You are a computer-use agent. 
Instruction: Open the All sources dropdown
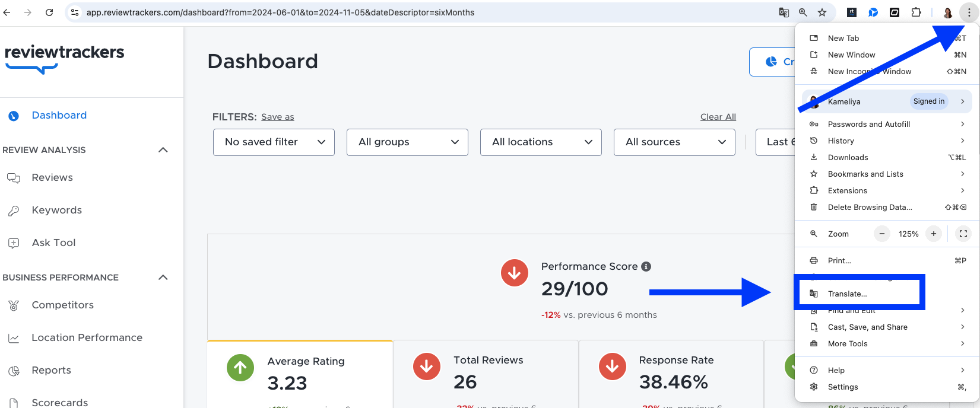click(x=674, y=142)
